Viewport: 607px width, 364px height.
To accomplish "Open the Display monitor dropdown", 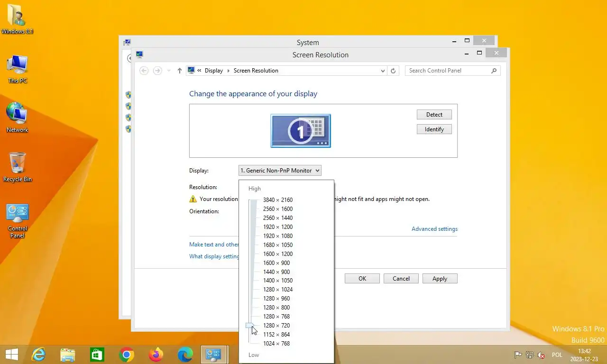I will point(280,170).
